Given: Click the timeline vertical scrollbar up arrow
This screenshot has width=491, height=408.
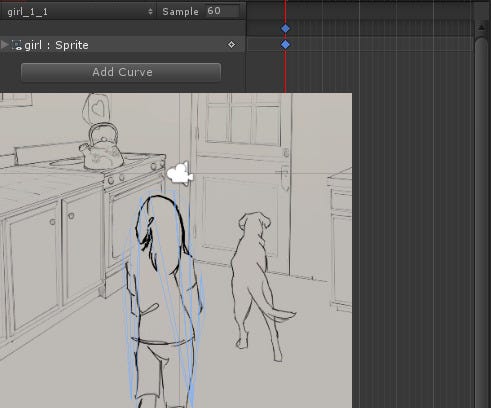Looking at the screenshot, I should [x=481, y=28].
